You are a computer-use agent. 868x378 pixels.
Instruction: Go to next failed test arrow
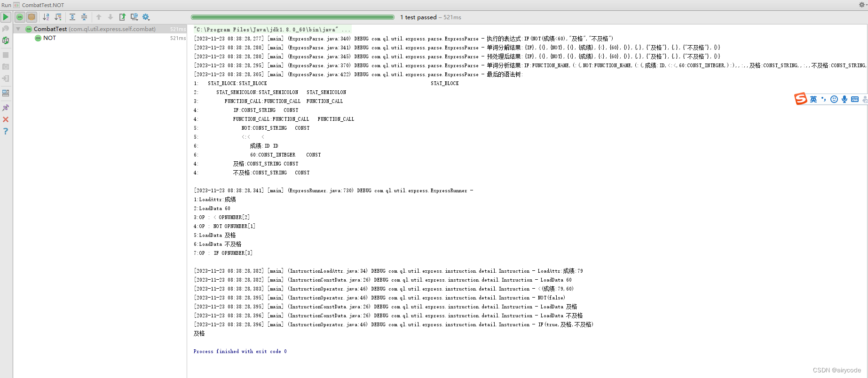click(x=110, y=17)
